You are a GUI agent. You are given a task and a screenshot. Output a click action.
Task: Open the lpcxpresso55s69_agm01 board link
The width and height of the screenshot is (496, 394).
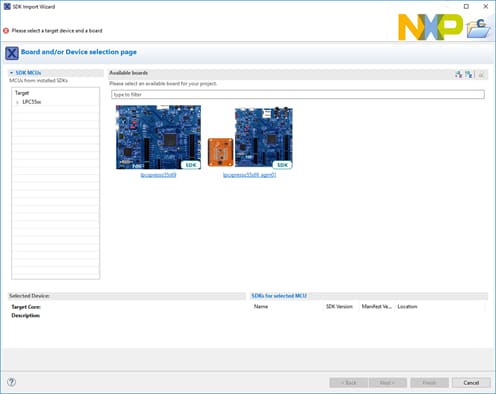coord(250,175)
